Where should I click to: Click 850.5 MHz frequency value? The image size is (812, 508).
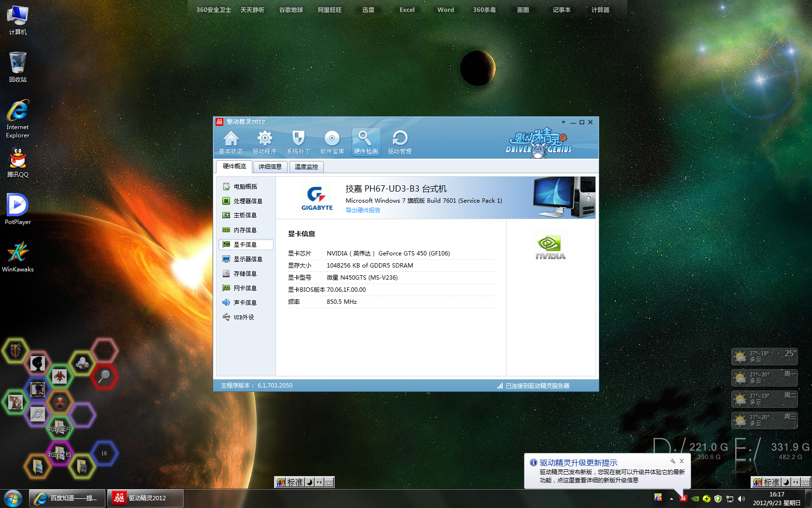tap(342, 301)
